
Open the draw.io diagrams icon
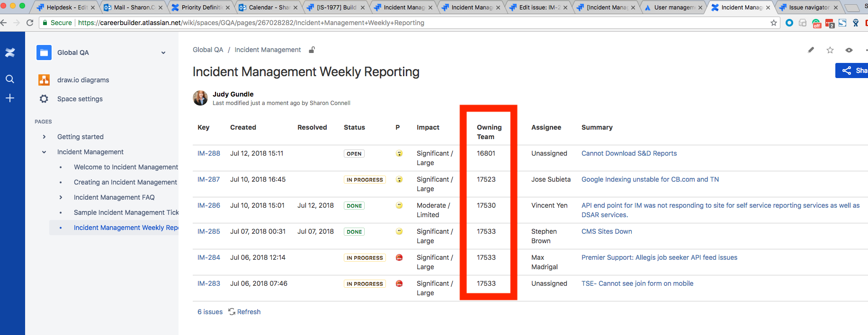44,80
